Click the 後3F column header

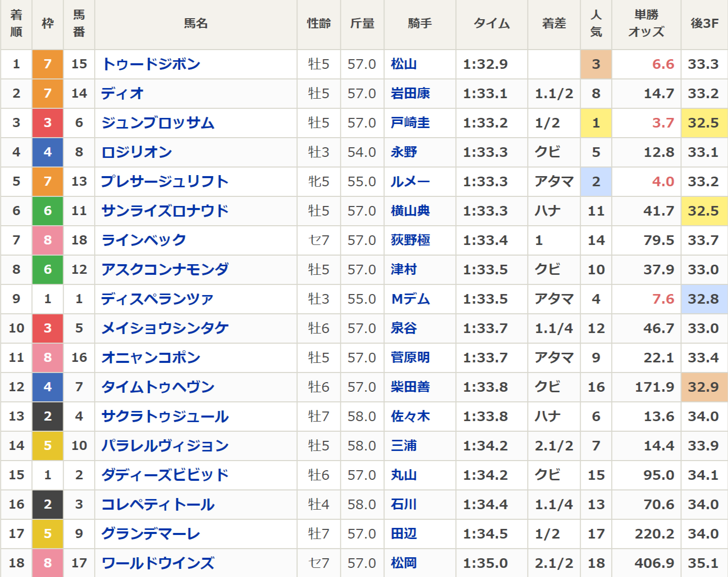(x=704, y=24)
